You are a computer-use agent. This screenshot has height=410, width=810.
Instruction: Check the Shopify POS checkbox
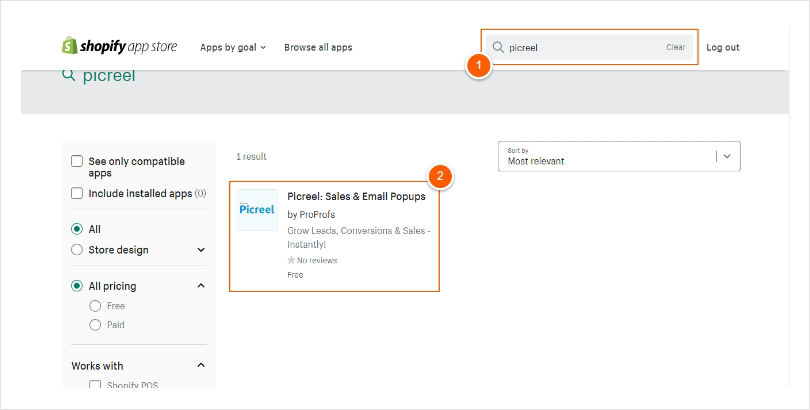(95, 385)
